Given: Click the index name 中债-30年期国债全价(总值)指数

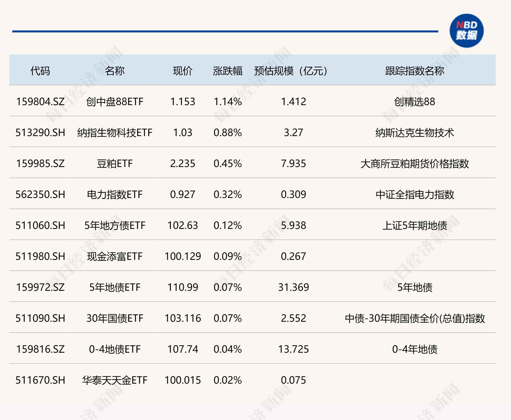Looking at the screenshot, I should click(415, 318).
